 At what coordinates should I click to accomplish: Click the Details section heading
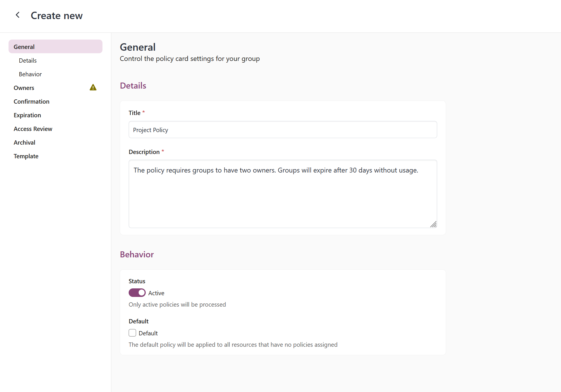pos(133,86)
